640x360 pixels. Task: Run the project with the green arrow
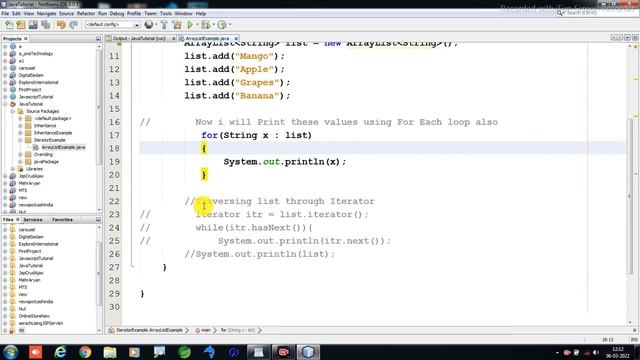pos(190,25)
